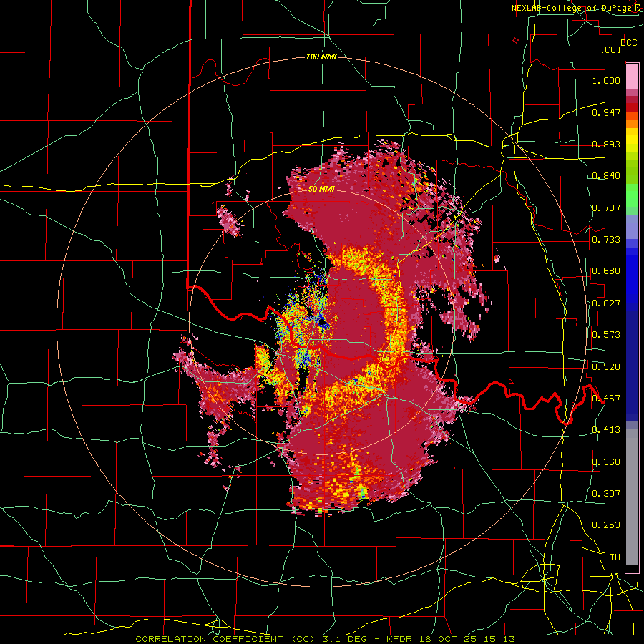Select the 0.467 scale value
Image resolution: width=644 pixels, height=644 pixels.
pyautogui.click(x=606, y=399)
